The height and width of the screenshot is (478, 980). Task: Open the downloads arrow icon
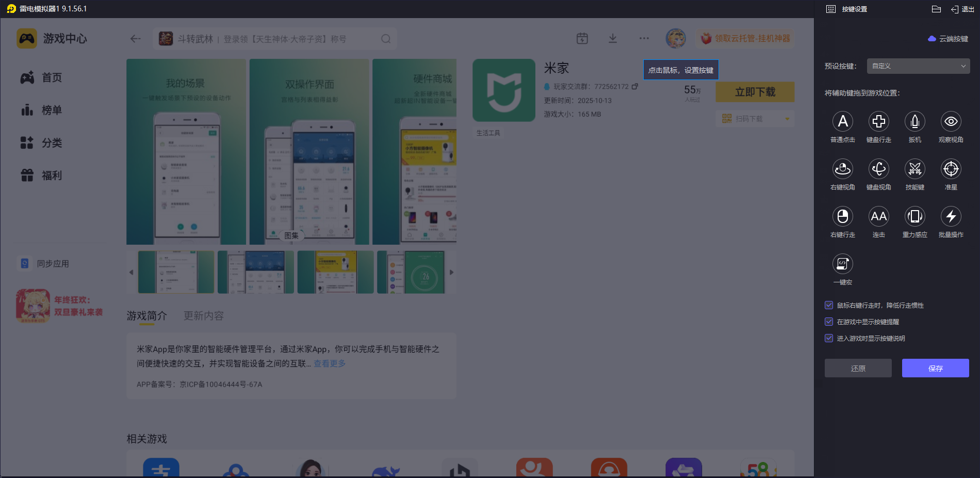coord(613,39)
